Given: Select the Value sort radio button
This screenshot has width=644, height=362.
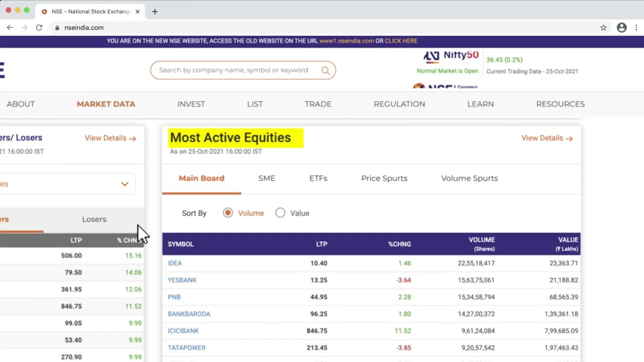Looking at the screenshot, I should tap(280, 213).
